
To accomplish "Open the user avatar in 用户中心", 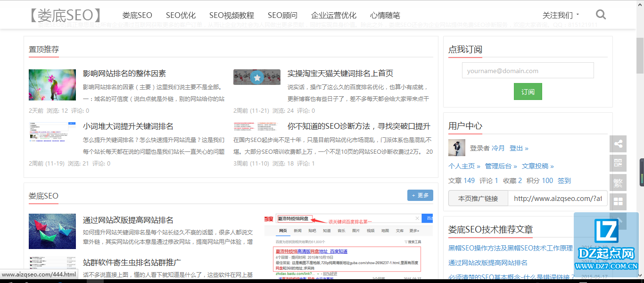I will pyautogui.click(x=457, y=148).
